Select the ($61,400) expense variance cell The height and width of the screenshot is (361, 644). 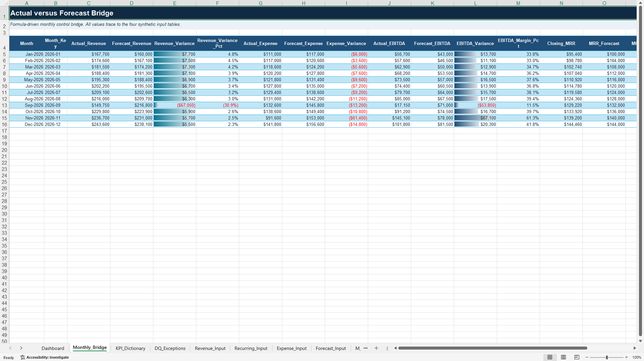point(346,118)
